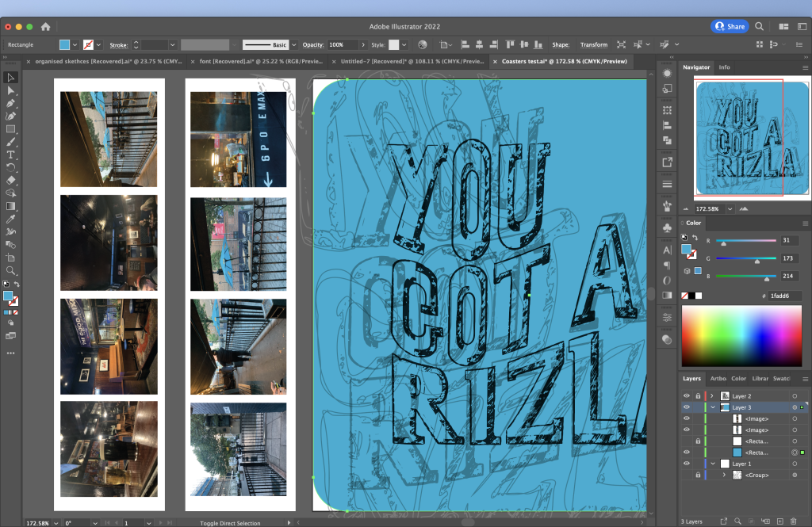This screenshot has width=812, height=527.
Task: Open the Info panel tab
Action: (x=724, y=67)
